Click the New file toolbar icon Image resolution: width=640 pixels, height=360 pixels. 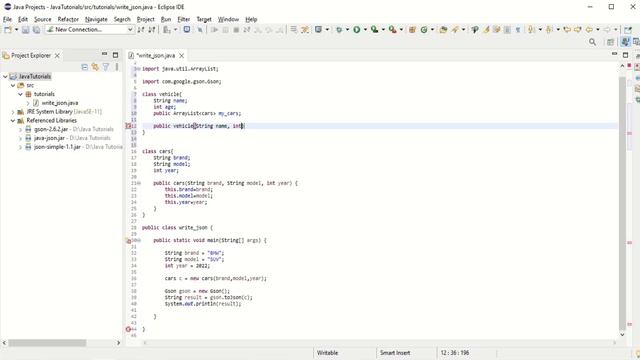(8, 30)
